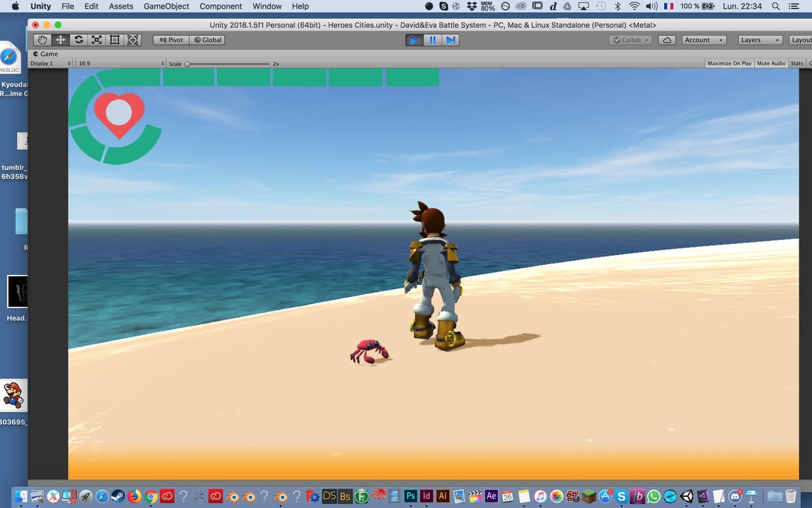Image resolution: width=812 pixels, height=508 pixels.
Task: Open the Bluetooth menu bar icon
Action: [x=617, y=6]
